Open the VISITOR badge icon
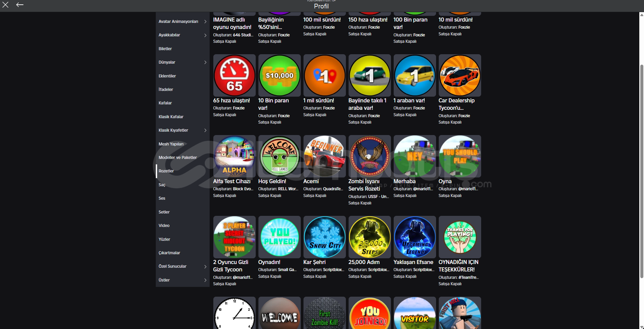Viewport: 644px width, 329px height. click(415, 313)
